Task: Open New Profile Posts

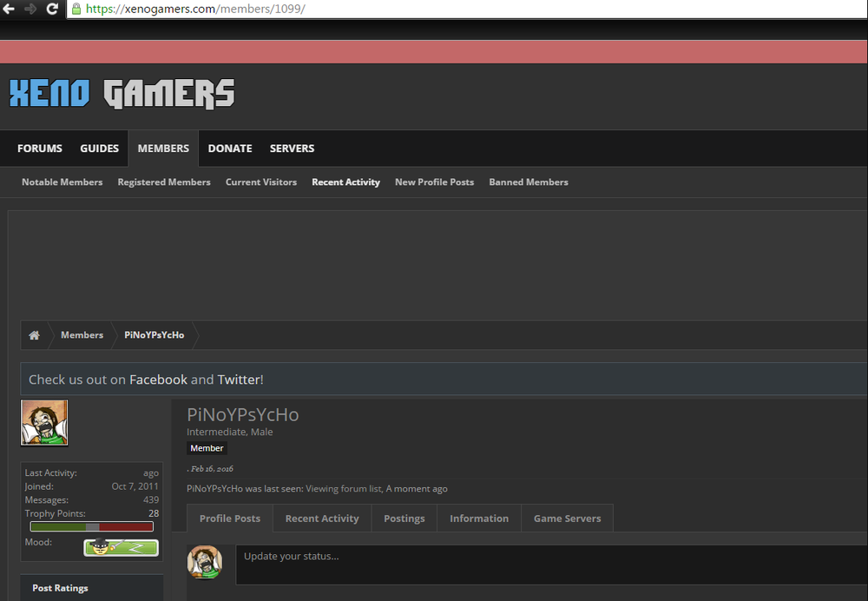Action: tap(435, 182)
